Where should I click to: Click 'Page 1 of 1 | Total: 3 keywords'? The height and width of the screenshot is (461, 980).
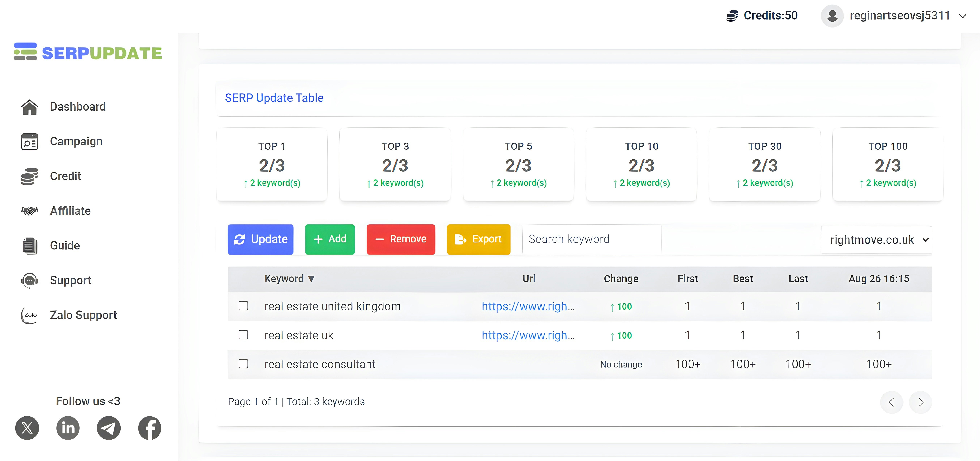[x=296, y=402]
